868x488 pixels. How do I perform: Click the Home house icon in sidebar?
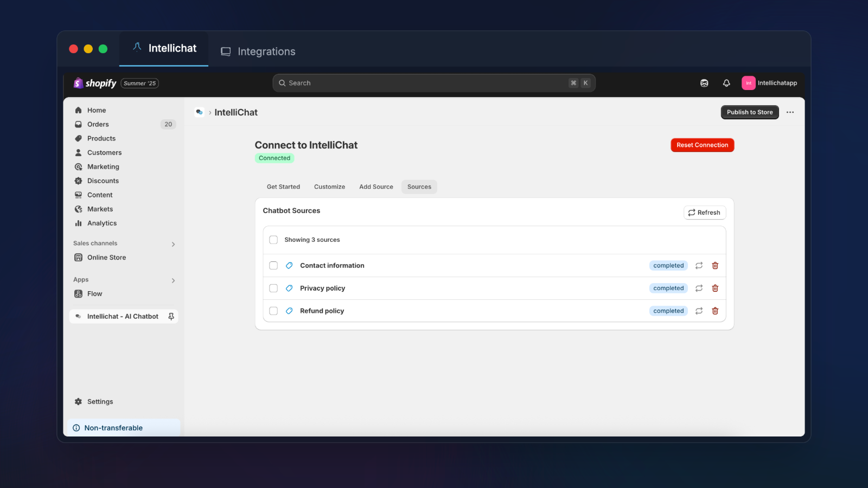pos(78,110)
